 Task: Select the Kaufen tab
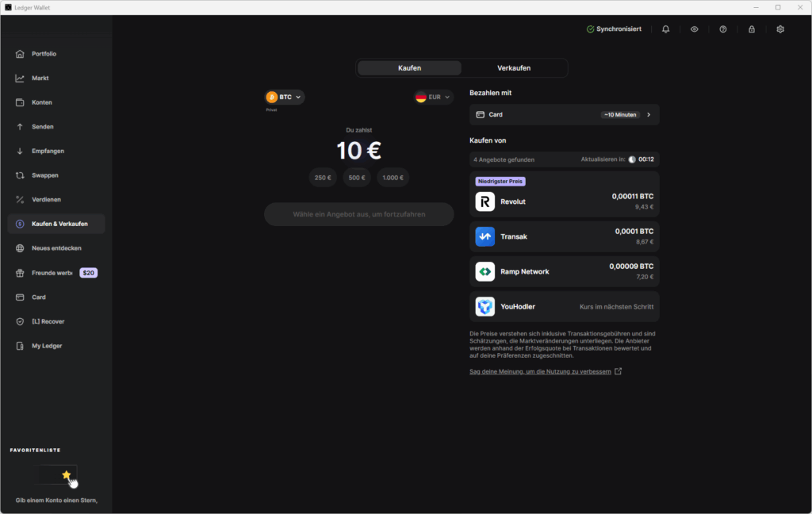tap(409, 67)
